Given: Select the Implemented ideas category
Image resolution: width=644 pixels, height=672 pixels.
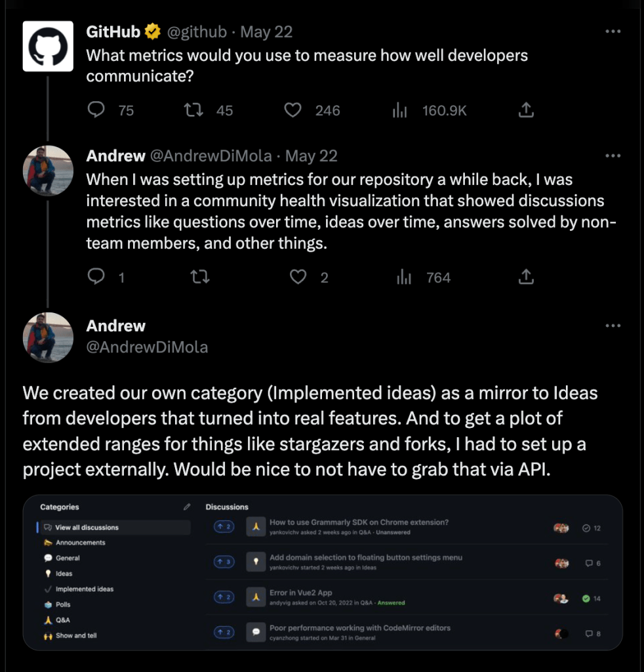Looking at the screenshot, I should tap(84, 589).
